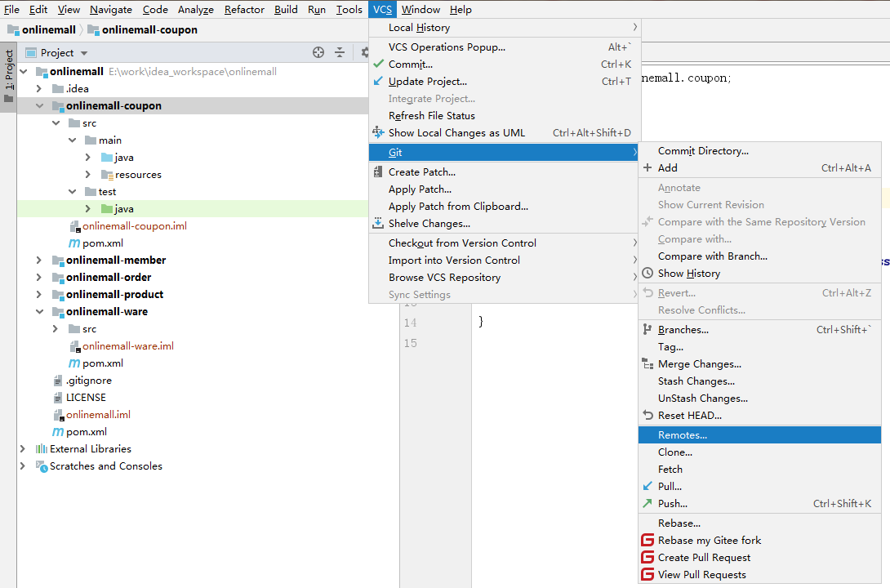Click the Reset HEAD arrow icon
The image size is (890, 588).
(x=647, y=416)
